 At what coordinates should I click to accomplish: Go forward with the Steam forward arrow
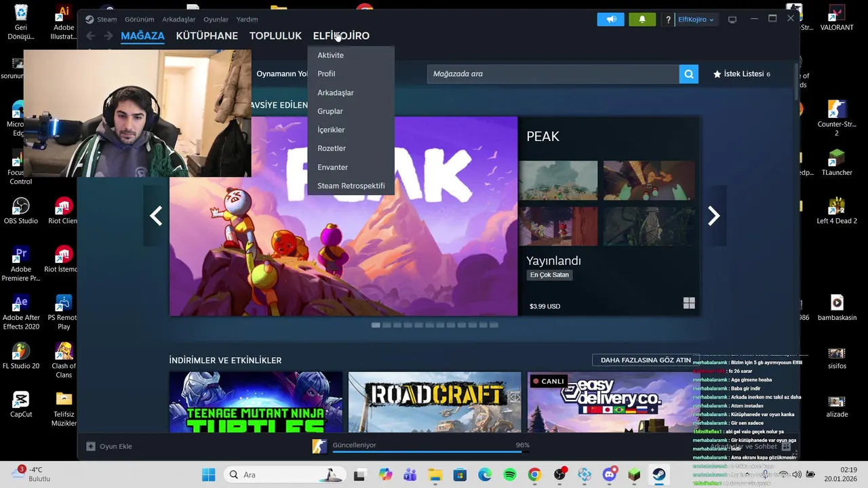point(108,36)
